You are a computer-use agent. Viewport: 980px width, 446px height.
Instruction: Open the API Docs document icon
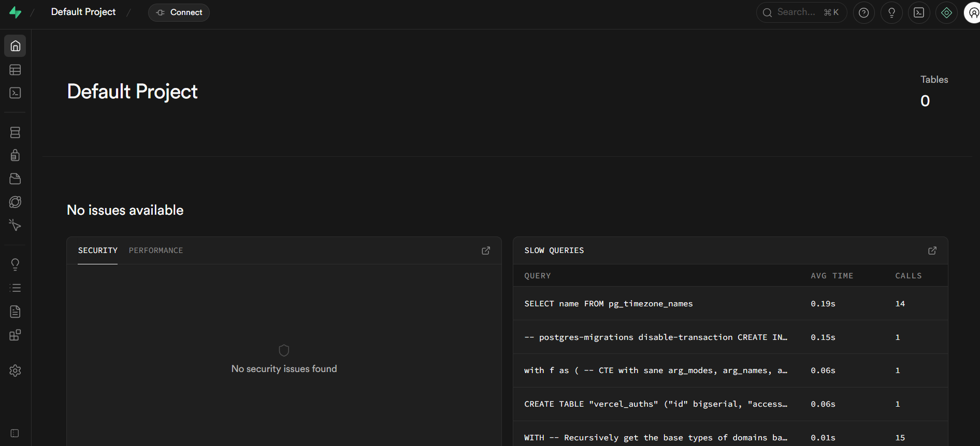point(16,311)
